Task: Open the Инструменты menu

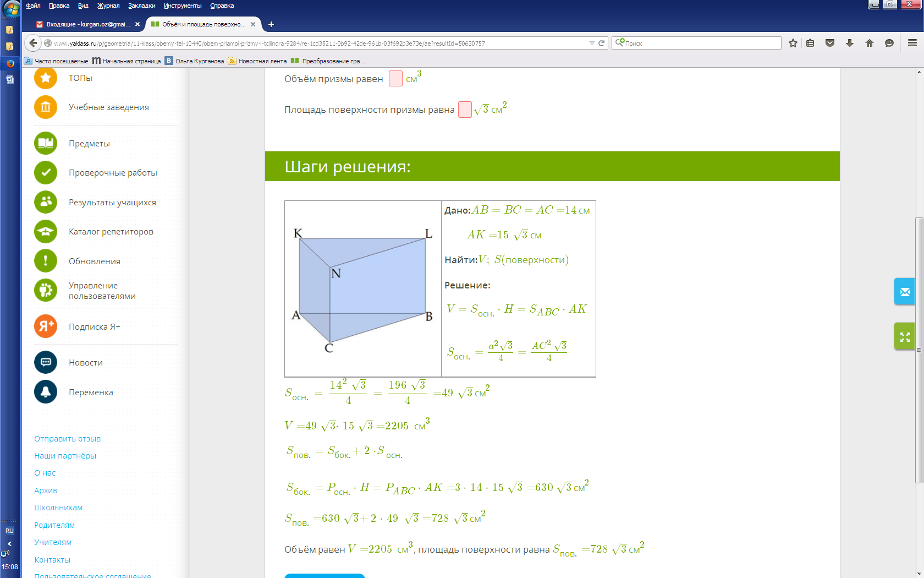Action: pos(183,6)
